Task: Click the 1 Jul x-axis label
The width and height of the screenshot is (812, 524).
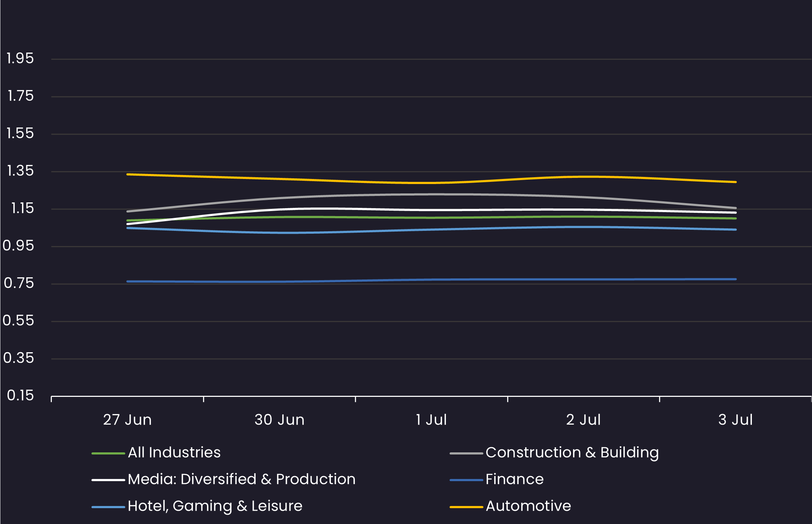Action: coord(431,420)
